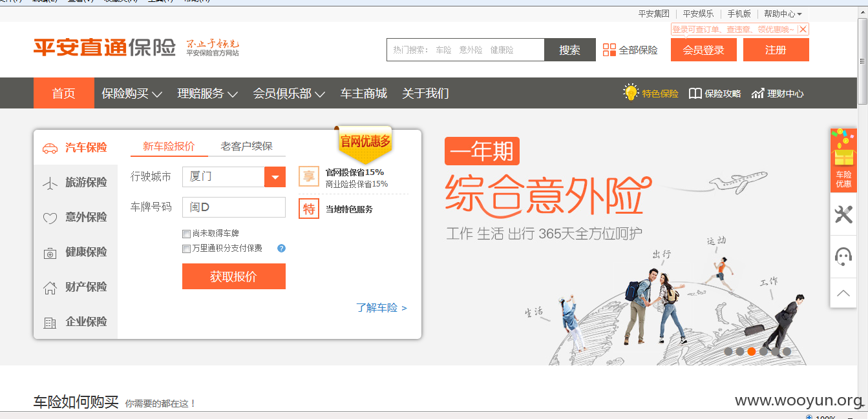Click the 搜索 button
The image size is (868, 419).
coord(570,50)
